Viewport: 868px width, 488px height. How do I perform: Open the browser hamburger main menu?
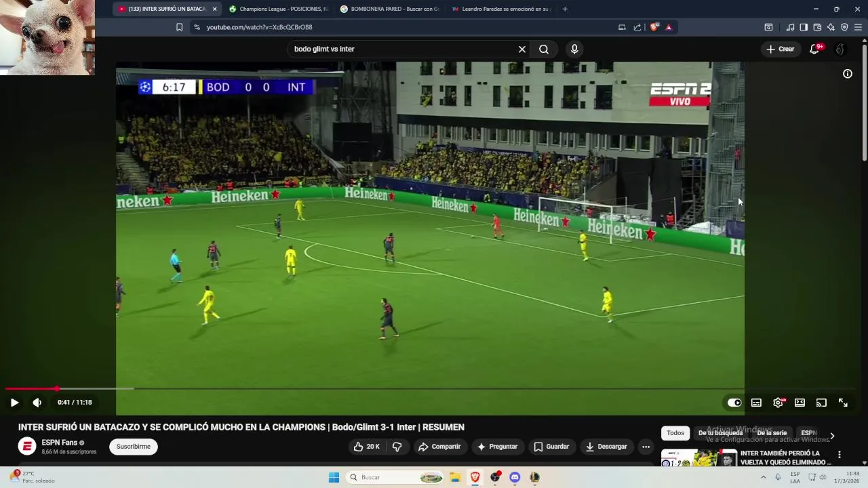tap(858, 27)
